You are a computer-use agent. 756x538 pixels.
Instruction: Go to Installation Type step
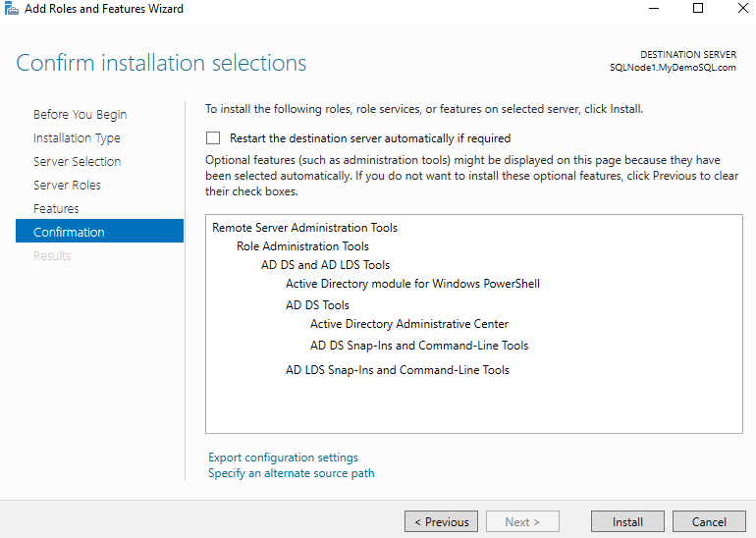77,138
